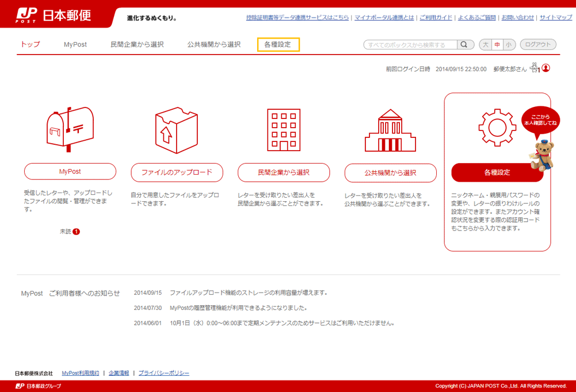Open the 控除証明書等データ連携サービスはこちら link
This screenshot has height=392, width=576.
[297, 18]
